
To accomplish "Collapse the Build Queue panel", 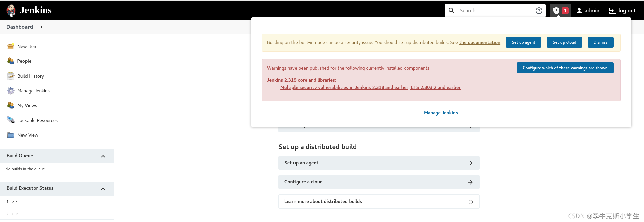I will (x=103, y=156).
